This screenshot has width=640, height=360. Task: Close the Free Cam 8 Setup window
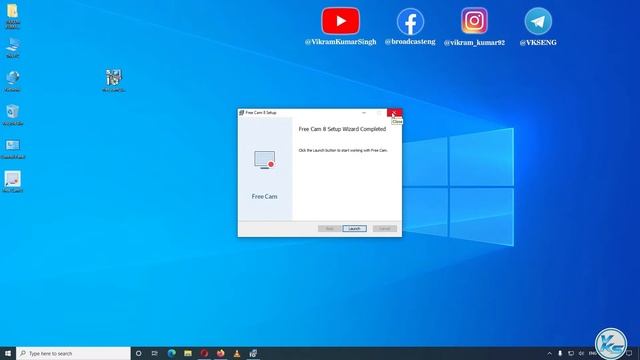tap(394, 113)
